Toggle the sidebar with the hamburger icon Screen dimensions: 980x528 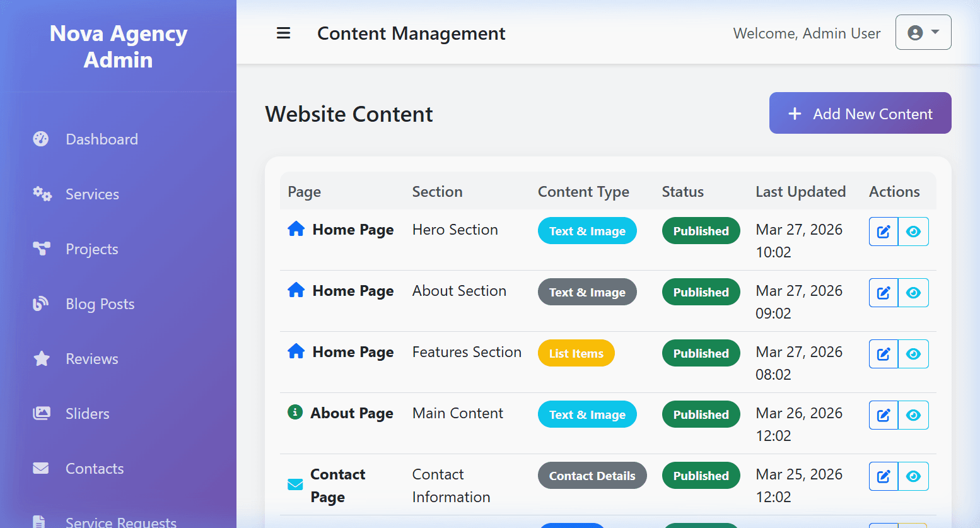[x=284, y=33]
